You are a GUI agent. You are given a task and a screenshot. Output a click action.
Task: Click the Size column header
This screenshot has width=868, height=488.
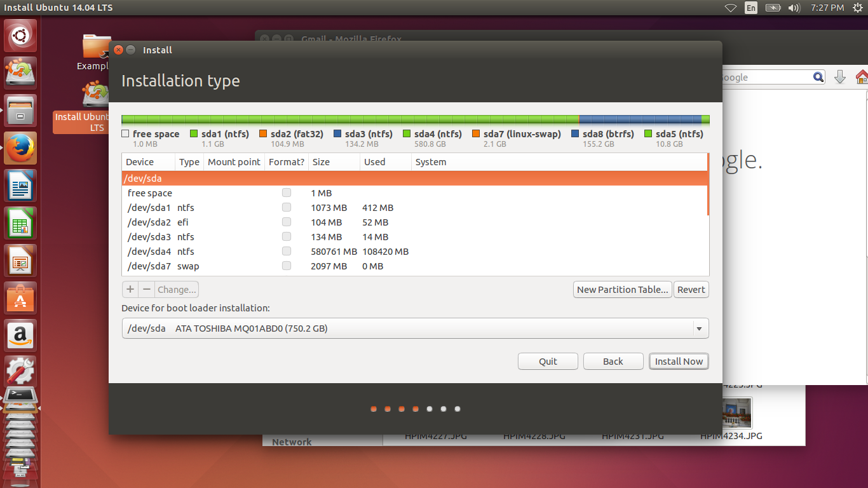(334, 162)
